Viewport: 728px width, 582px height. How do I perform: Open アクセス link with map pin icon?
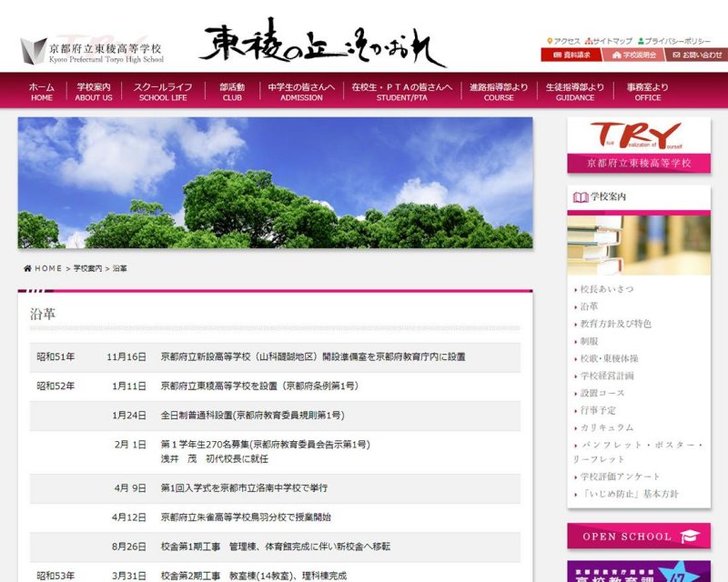(563, 41)
